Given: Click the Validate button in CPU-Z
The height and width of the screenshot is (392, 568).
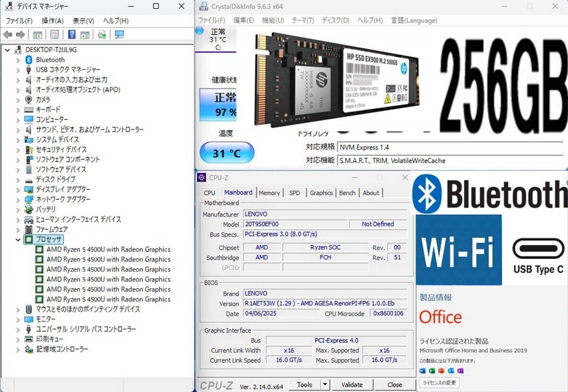Looking at the screenshot, I should [352, 385].
